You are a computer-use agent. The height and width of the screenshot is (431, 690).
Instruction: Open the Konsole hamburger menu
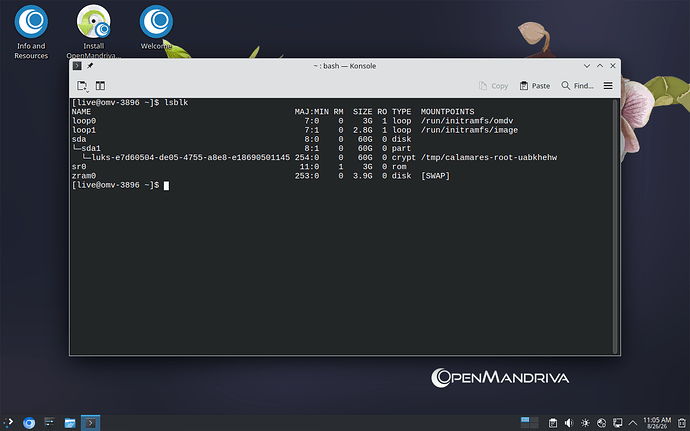tap(608, 86)
